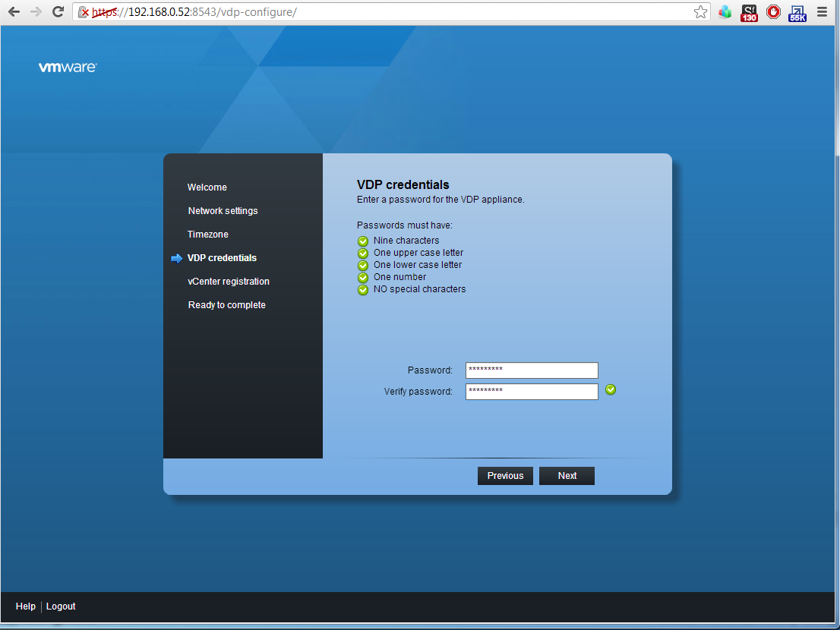Click the 'One lower case letter' text

[417, 265]
